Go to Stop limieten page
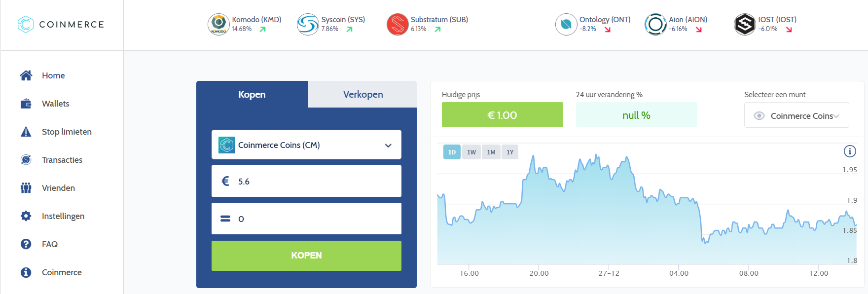The height and width of the screenshot is (294, 868). click(x=67, y=132)
